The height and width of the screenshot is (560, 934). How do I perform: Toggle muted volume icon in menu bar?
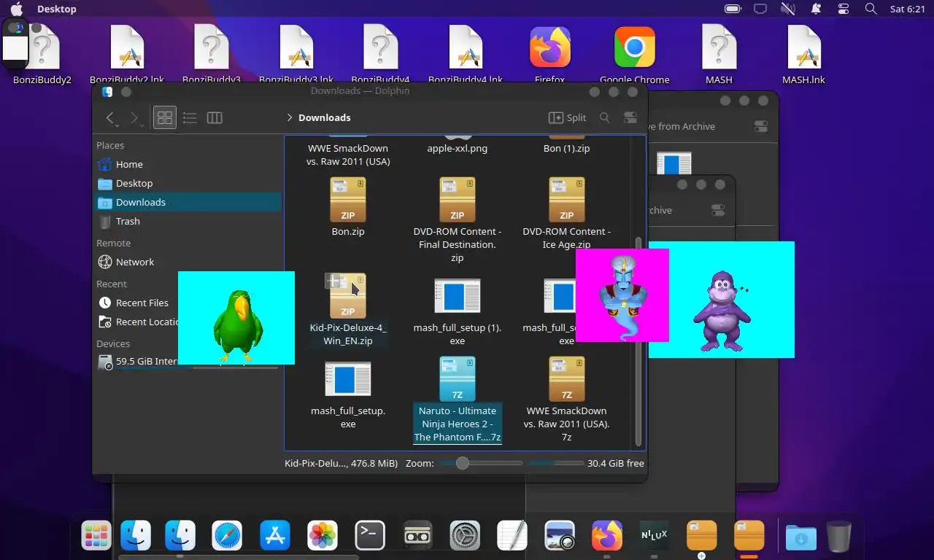coord(787,9)
